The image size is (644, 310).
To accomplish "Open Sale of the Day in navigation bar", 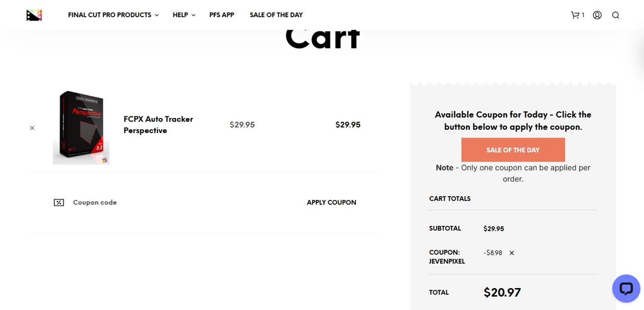I will [276, 15].
